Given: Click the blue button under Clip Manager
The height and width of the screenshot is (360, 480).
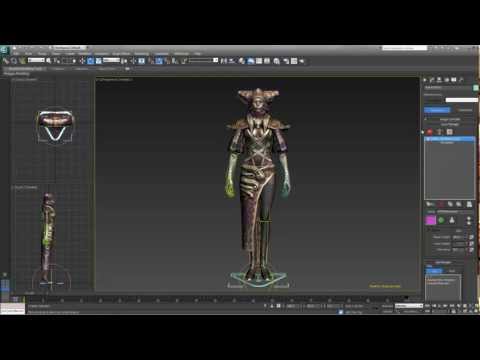Looking at the screenshot, I should coord(434,271).
